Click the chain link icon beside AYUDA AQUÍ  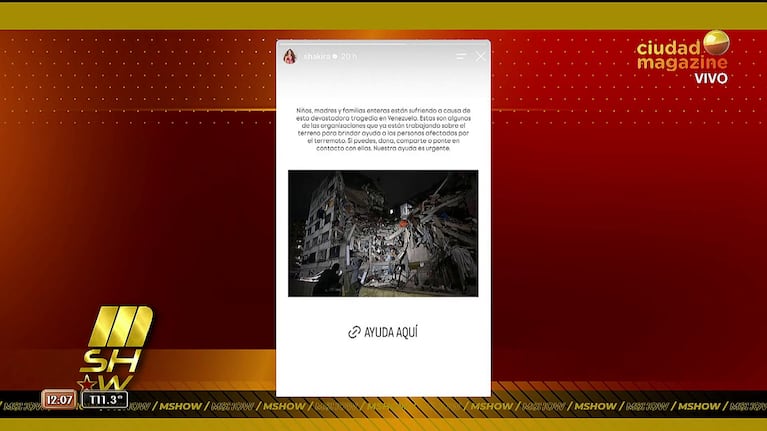[354, 333]
